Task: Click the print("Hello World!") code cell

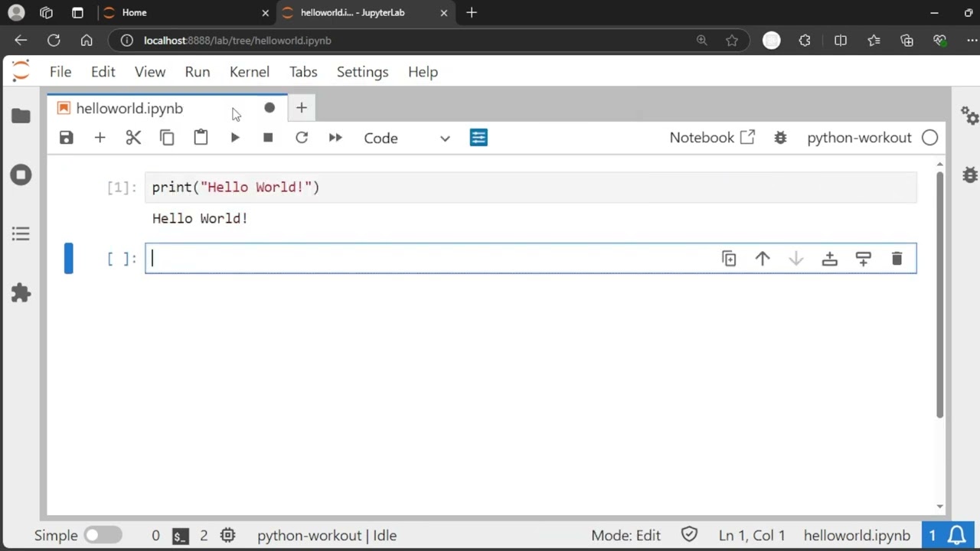Action: [x=531, y=187]
